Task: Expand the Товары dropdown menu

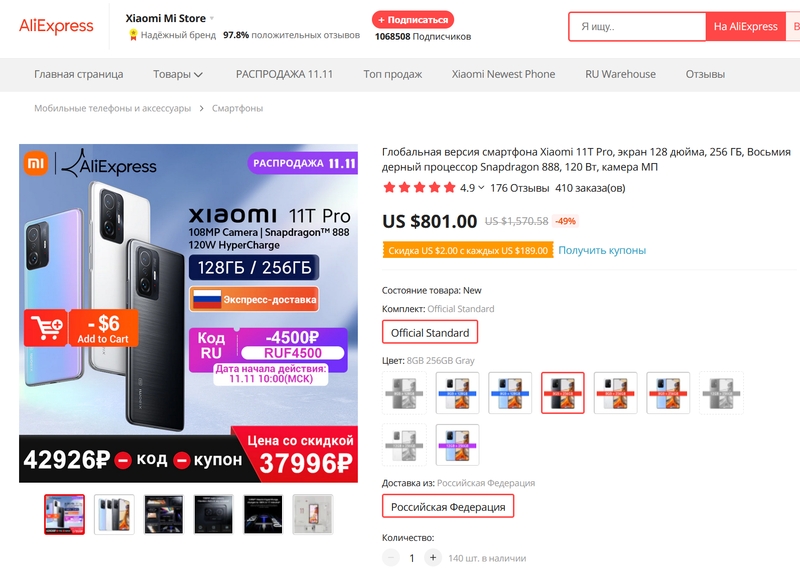Action: 178,74
